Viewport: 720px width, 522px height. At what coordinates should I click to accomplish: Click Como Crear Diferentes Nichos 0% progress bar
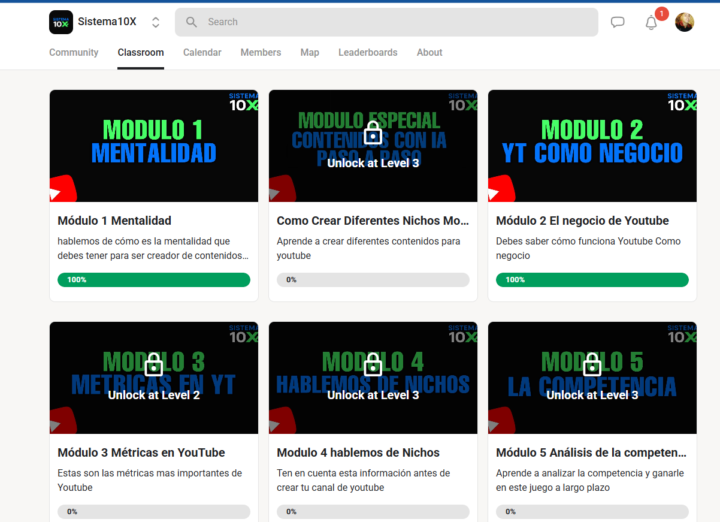coord(373,280)
